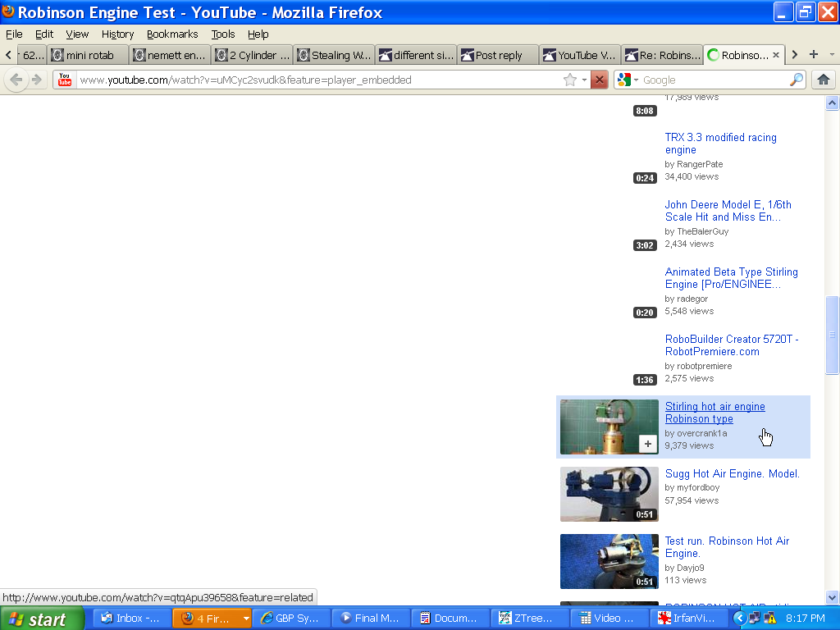Open the tab list dropdown arrow
The image size is (840, 630).
tap(832, 55)
